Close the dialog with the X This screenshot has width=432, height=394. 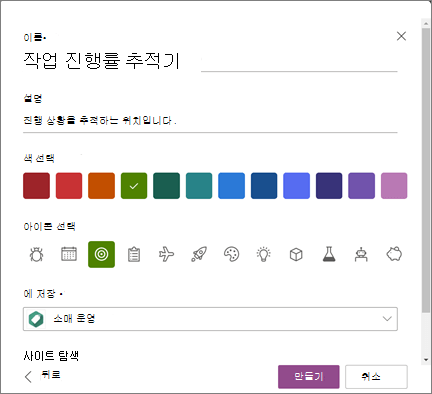point(401,36)
